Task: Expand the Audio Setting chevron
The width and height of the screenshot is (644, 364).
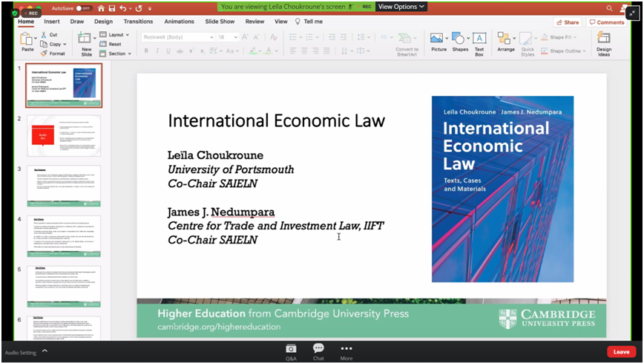Action: [45, 351]
